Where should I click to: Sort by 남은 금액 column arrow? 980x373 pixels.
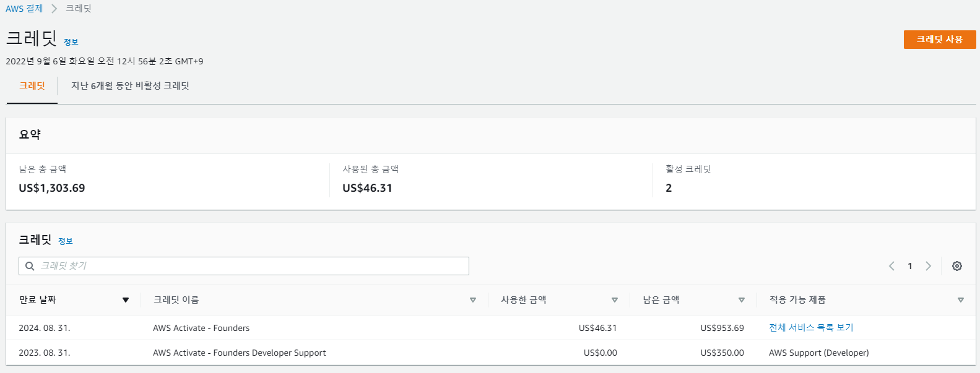(x=742, y=300)
